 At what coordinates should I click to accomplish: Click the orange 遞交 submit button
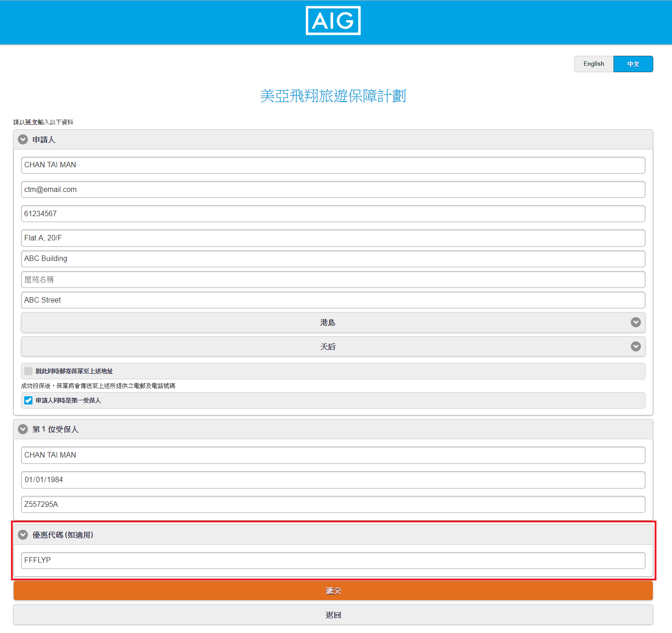click(x=333, y=590)
